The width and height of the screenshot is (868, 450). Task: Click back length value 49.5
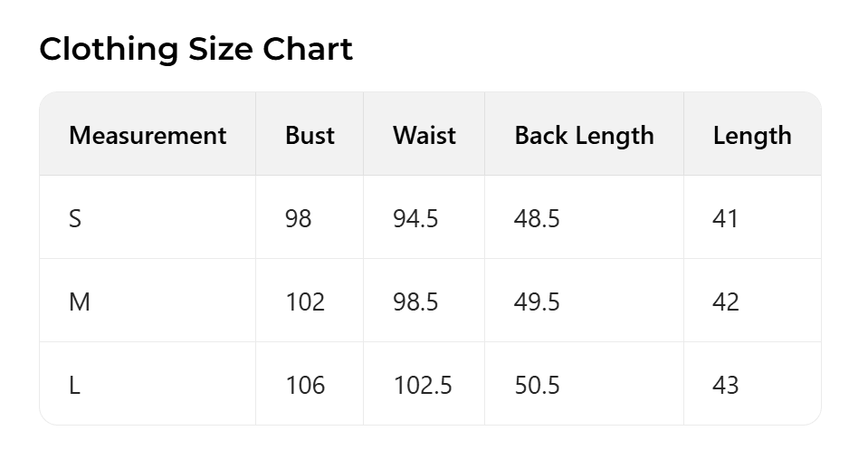pyautogui.click(x=537, y=302)
